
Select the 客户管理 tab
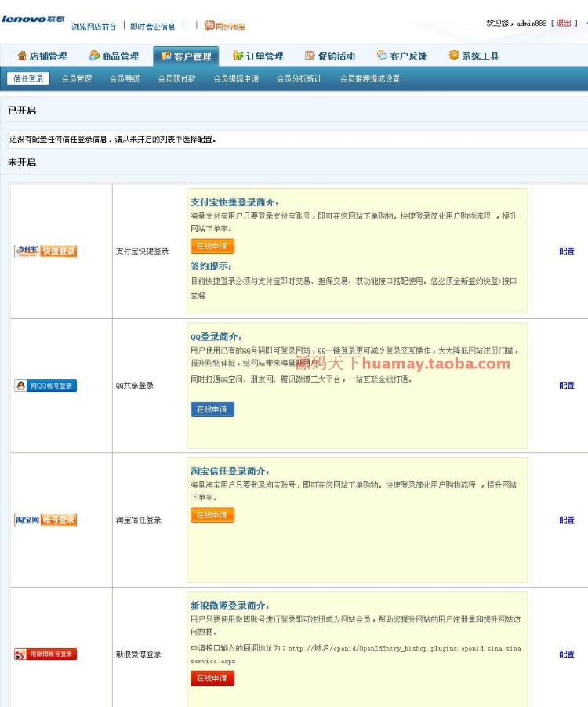coord(187,56)
